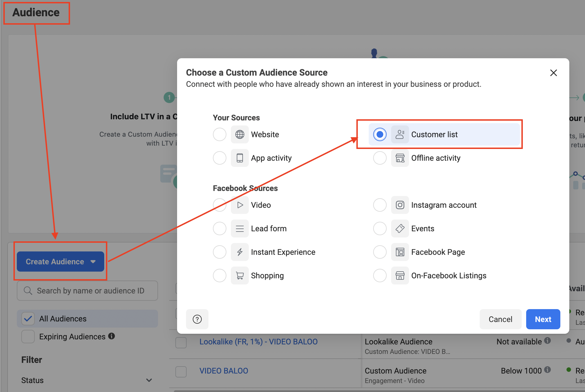Click the Next button
The image size is (585, 392).
coord(543,319)
